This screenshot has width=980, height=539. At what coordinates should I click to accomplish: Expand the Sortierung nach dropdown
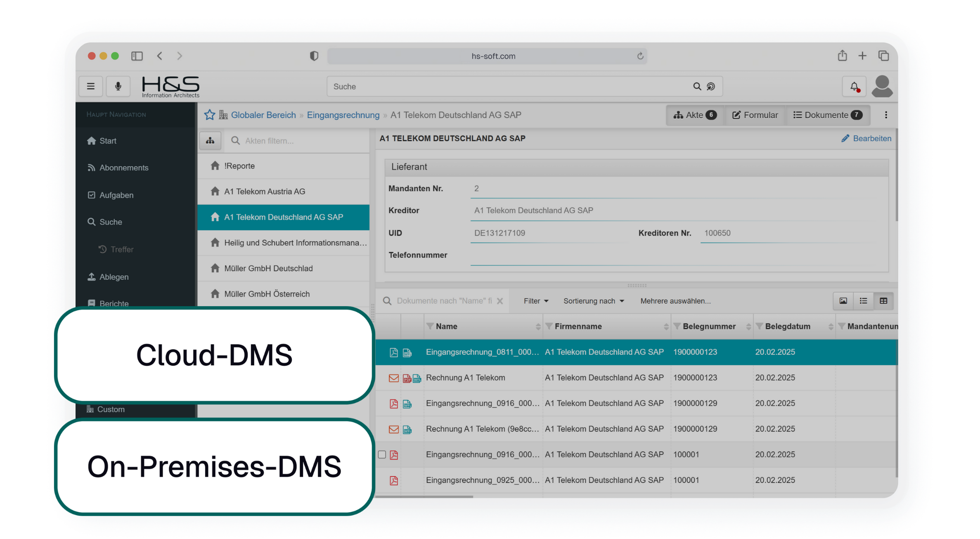click(x=593, y=301)
